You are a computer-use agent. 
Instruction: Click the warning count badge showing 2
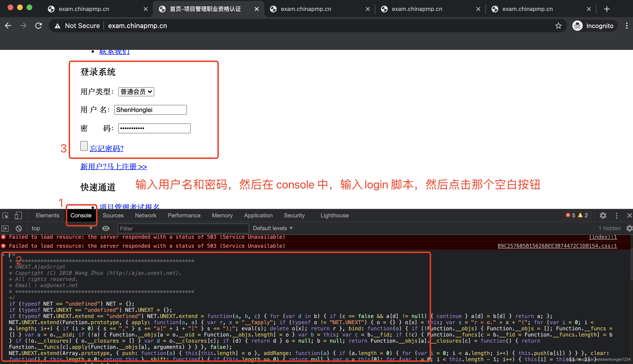(x=583, y=215)
